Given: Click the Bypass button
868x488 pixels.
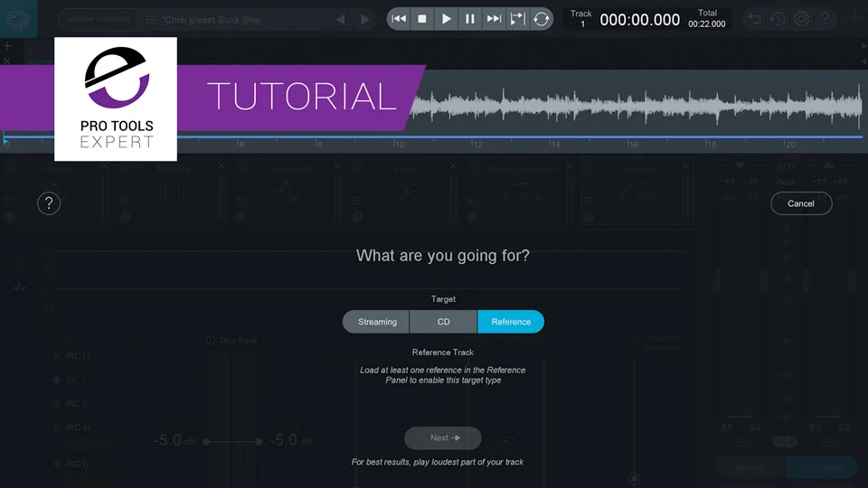Looking at the screenshot, I should [750, 467].
